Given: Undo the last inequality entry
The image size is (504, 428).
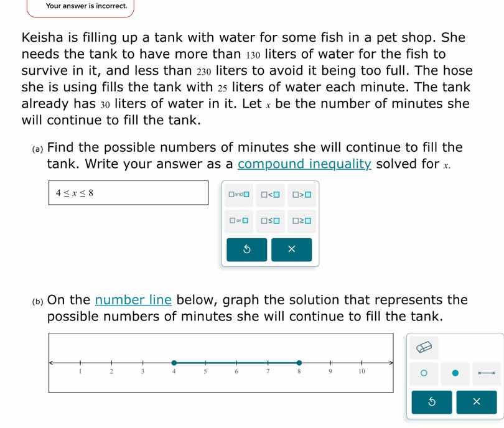Looking at the screenshot, I should click(247, 249).
